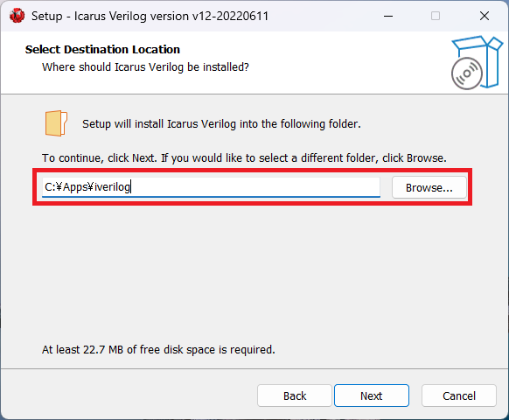
Task: Focus the destination folder path field
Action: click(211, 187)
